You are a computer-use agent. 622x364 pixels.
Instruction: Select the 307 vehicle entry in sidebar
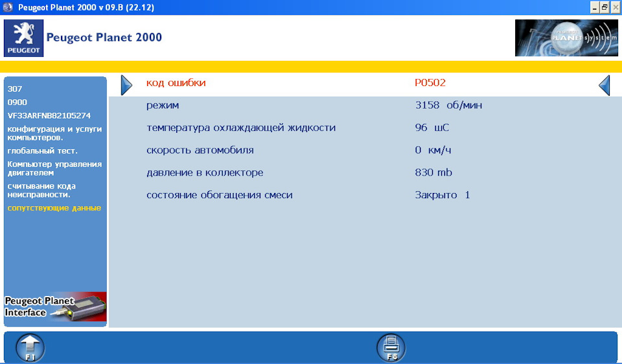click(x=15, y=89)
